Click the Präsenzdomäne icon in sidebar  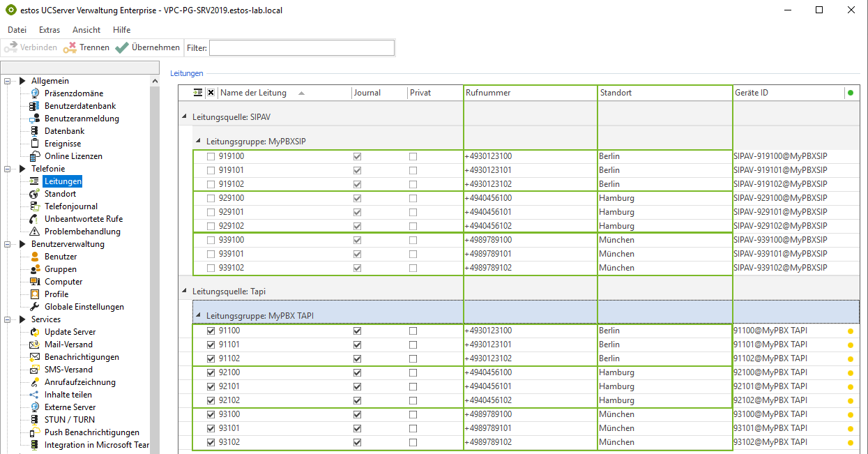(x=34, y=93)
